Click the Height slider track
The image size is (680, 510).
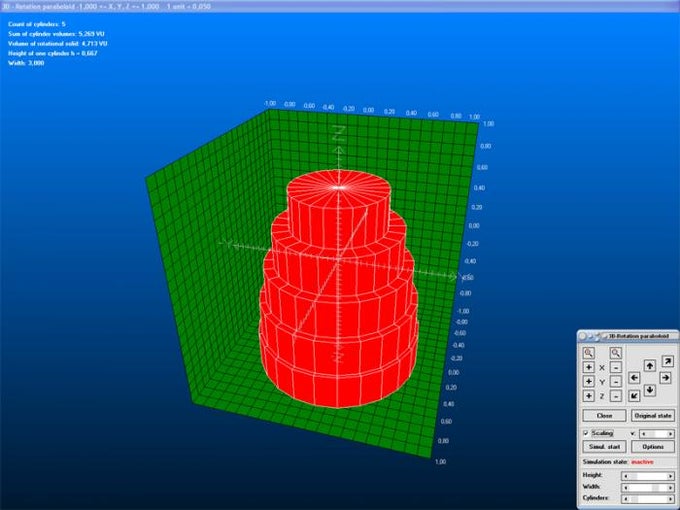(x=648, y=476)
